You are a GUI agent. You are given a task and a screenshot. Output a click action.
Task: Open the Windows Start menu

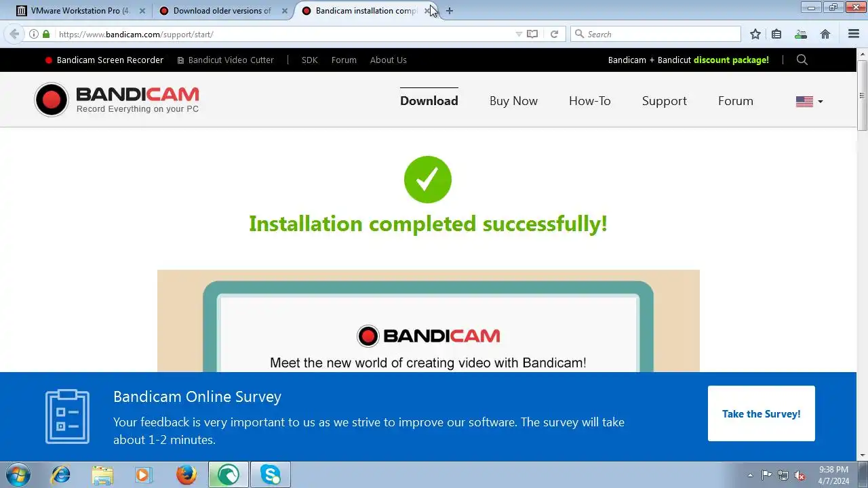point(17,474)
